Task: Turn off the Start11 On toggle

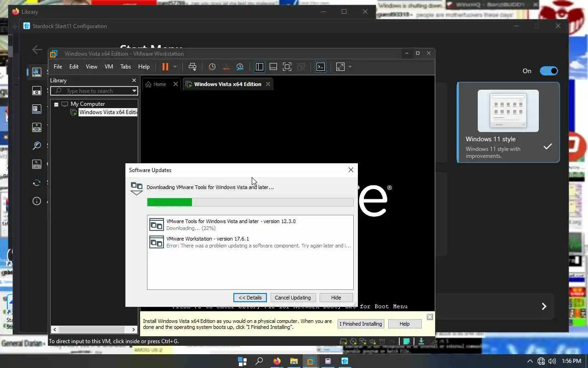Action: pyautogui.click(x=549, y=71)
